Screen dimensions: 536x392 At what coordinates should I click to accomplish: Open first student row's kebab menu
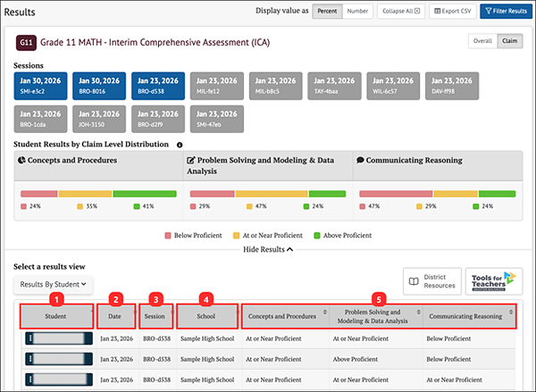coord(30,338)
